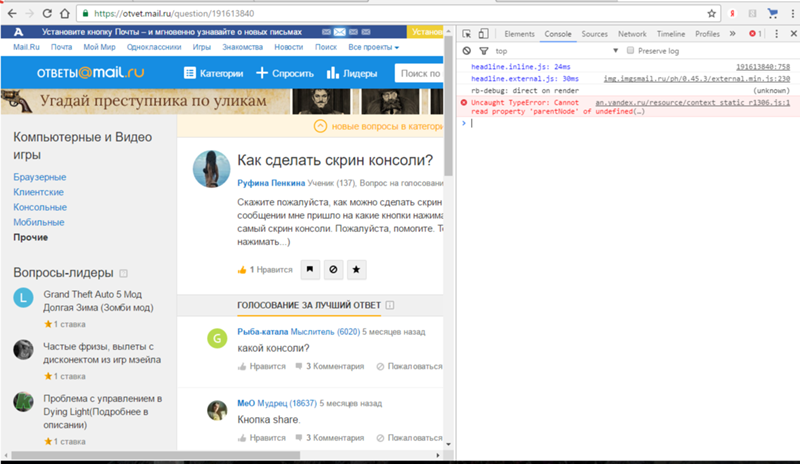Open the browser home page icon

[x=65, y=14]
